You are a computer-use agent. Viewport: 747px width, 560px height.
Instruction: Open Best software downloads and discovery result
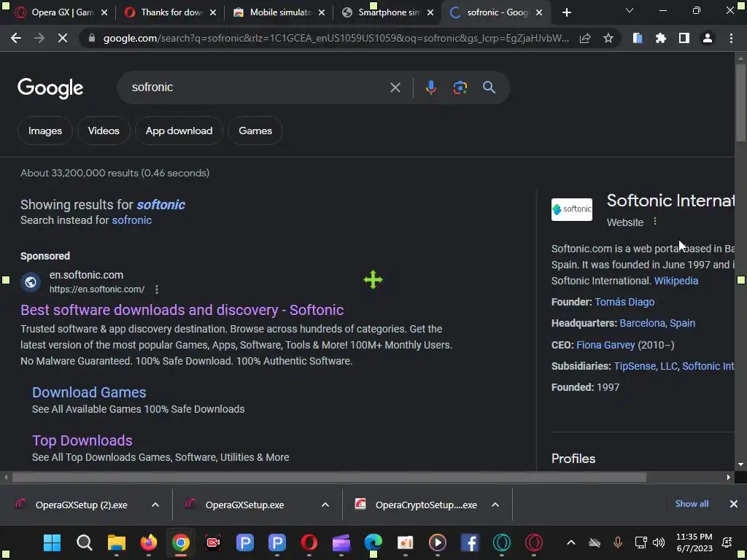(x=182, y=310)
